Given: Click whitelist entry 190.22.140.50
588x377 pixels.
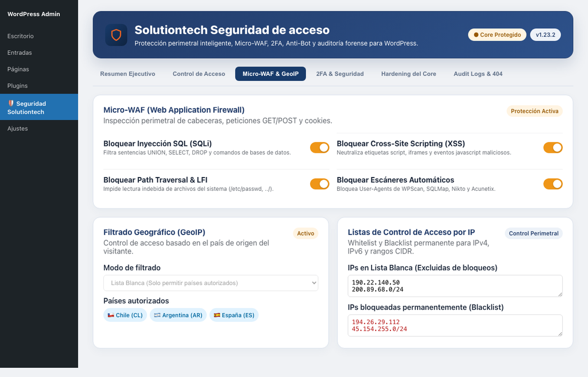Looking at the screenshot, I should click(x=376, y=282).
